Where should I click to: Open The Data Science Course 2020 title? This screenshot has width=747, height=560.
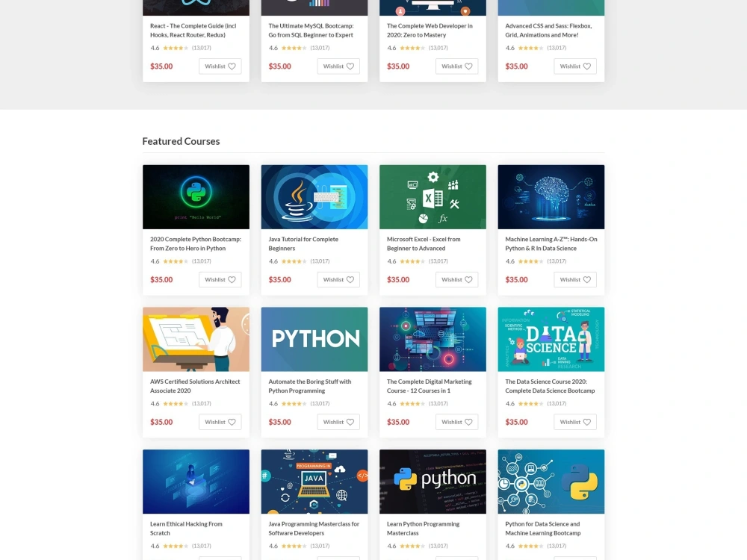(550, 386)
